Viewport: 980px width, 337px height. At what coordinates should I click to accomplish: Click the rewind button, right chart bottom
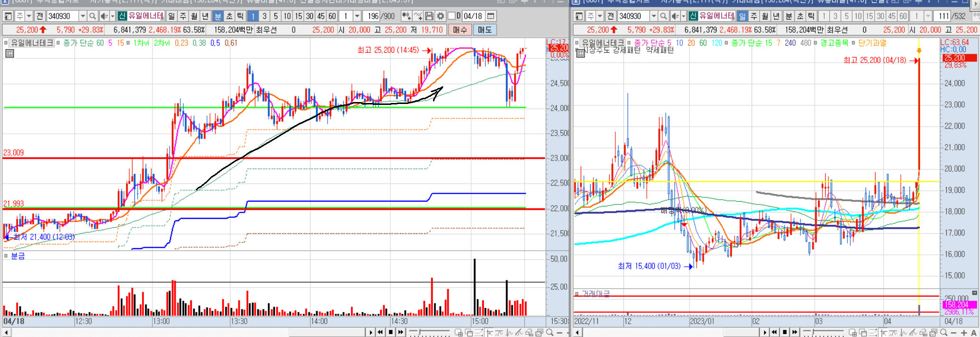(x=774, y=332)
